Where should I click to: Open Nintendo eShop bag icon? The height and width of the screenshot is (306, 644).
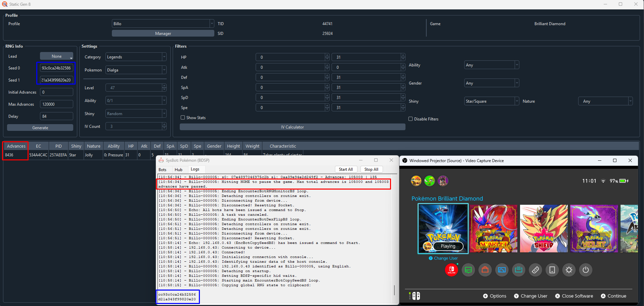tap(485, 270)
